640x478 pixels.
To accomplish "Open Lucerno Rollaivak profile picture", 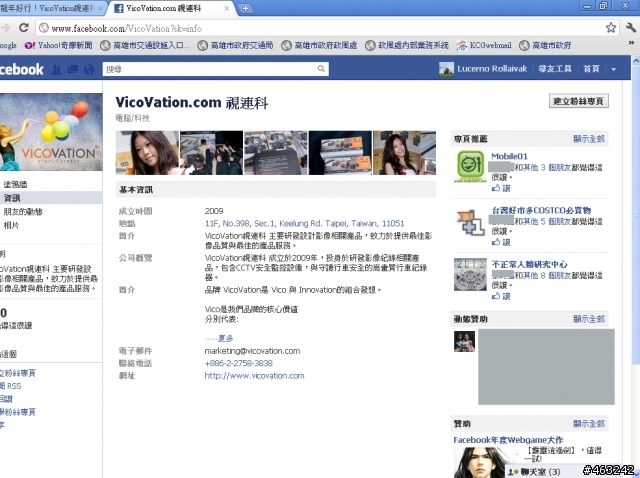I will 446,69.
